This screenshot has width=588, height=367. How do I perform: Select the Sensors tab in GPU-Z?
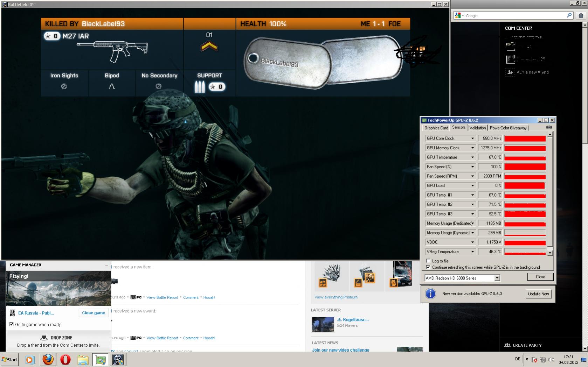(x=459, y=127)
